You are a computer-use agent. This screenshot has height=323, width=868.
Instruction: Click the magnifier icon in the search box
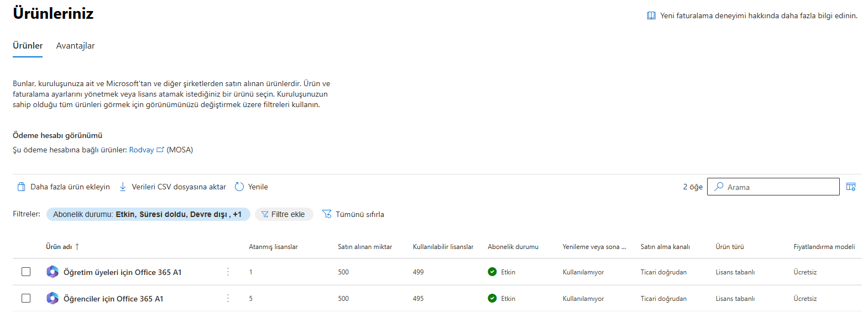(719, 187)
